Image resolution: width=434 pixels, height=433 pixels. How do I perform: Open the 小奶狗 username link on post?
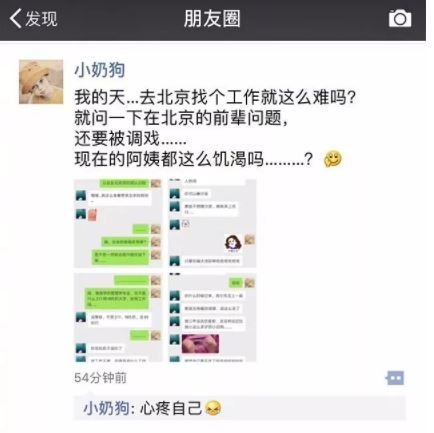[x=99, y=70]
